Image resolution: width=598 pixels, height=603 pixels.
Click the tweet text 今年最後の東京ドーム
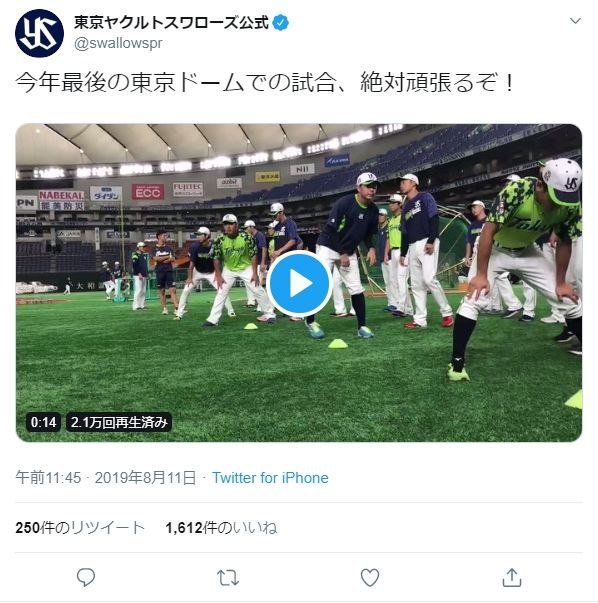click(x=129, y=82)
